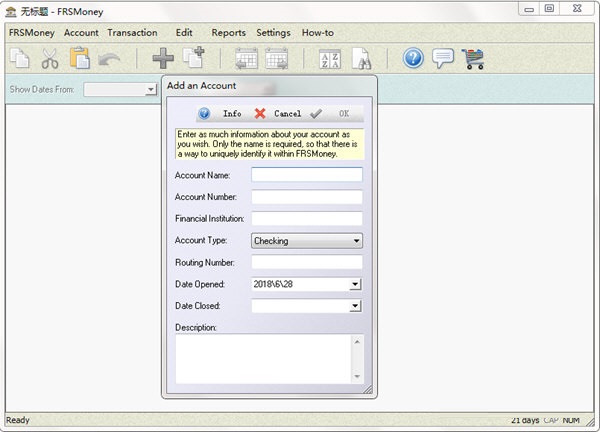Open the Date Closed date picker arrow
The image size is (600, 432).
[355, 306]
